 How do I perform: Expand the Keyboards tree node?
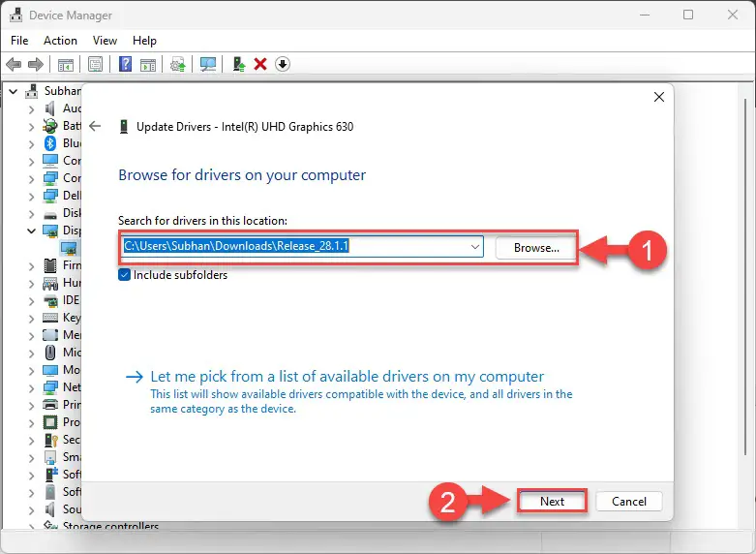click(x=31, y=318)
